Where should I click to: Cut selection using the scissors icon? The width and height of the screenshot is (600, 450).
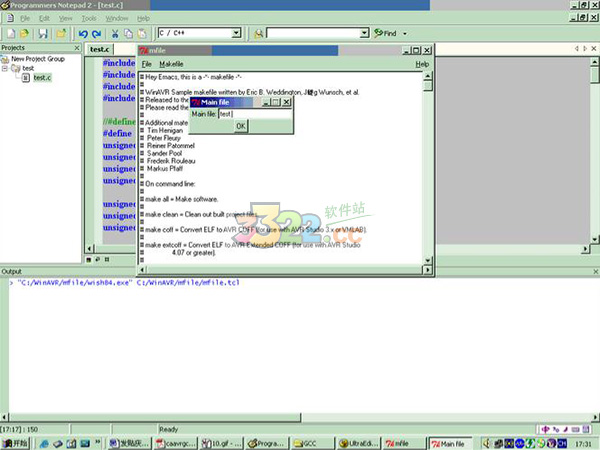[x=115, y=34]
